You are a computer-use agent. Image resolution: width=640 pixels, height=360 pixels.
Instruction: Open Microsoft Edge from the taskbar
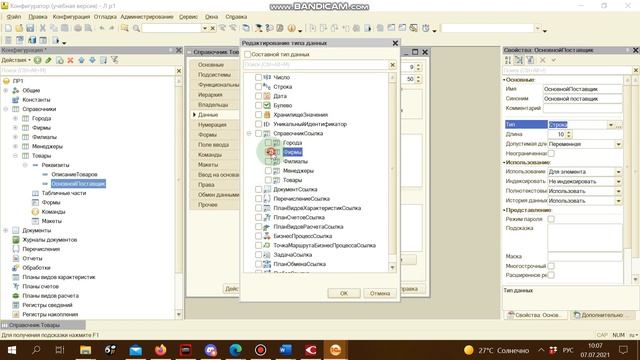(235, 350)
